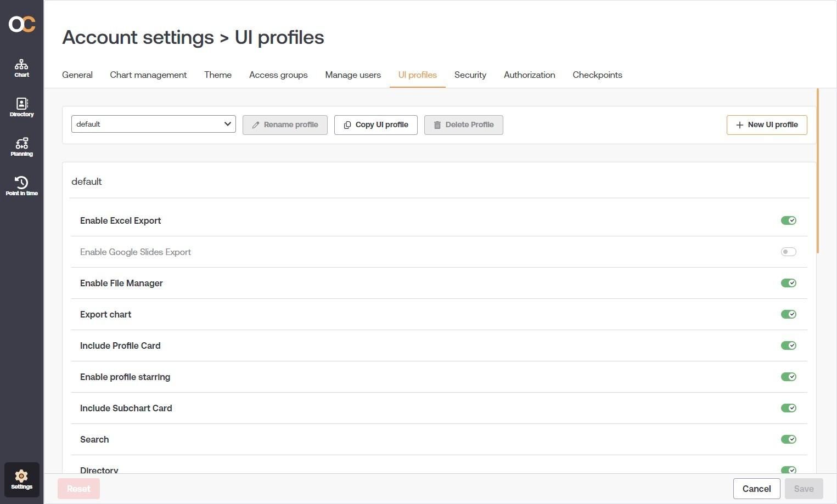Enable the Google Slides Export toggle

[x=788, y=251]
